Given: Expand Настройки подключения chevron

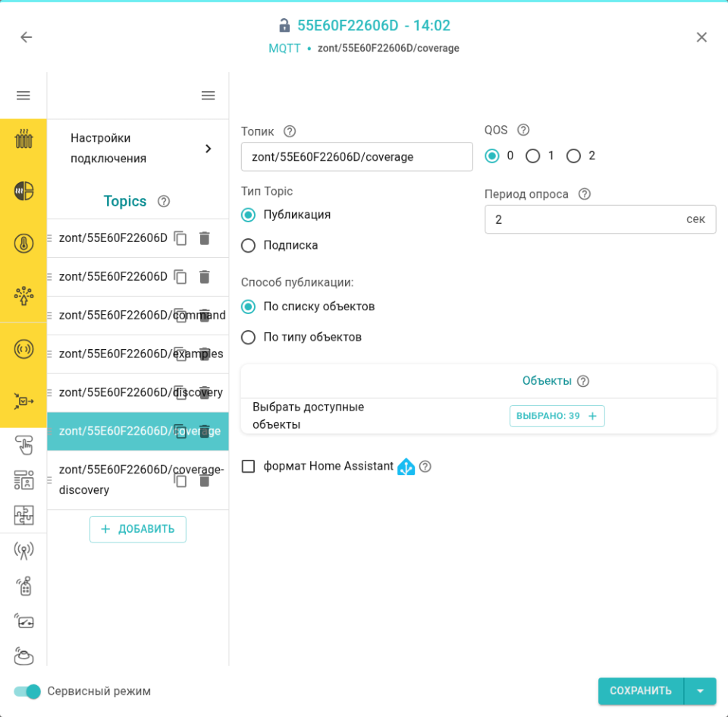Looking at the screenshot, I should (x=208, y=149).
